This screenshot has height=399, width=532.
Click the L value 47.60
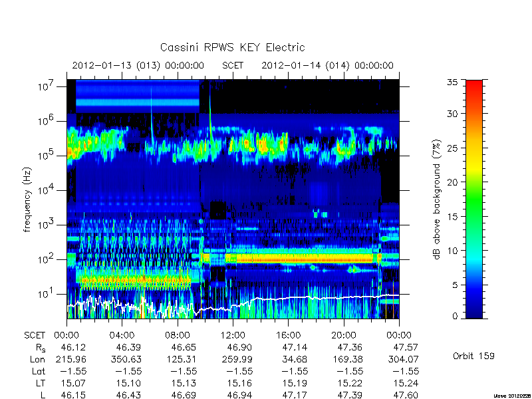406,395
